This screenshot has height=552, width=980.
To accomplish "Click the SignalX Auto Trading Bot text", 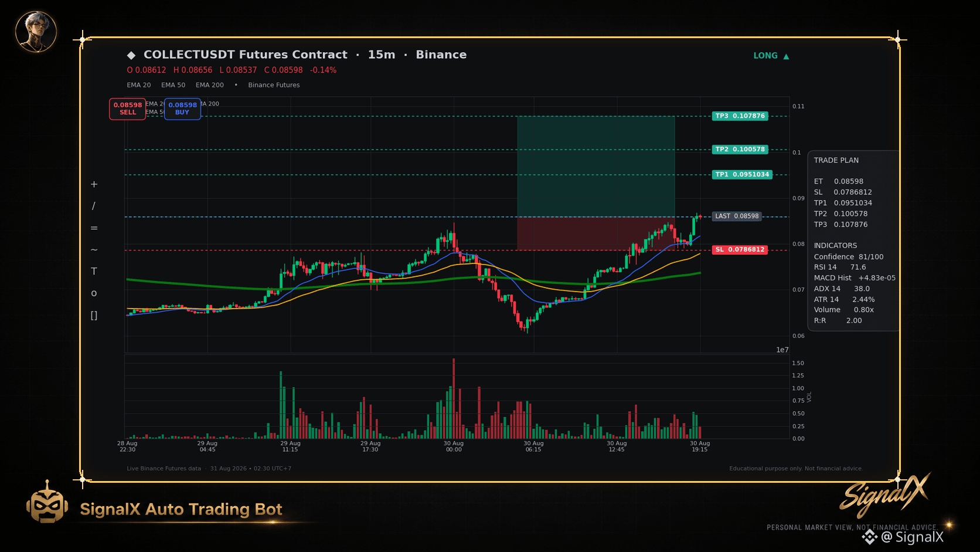I will point(181,509).
